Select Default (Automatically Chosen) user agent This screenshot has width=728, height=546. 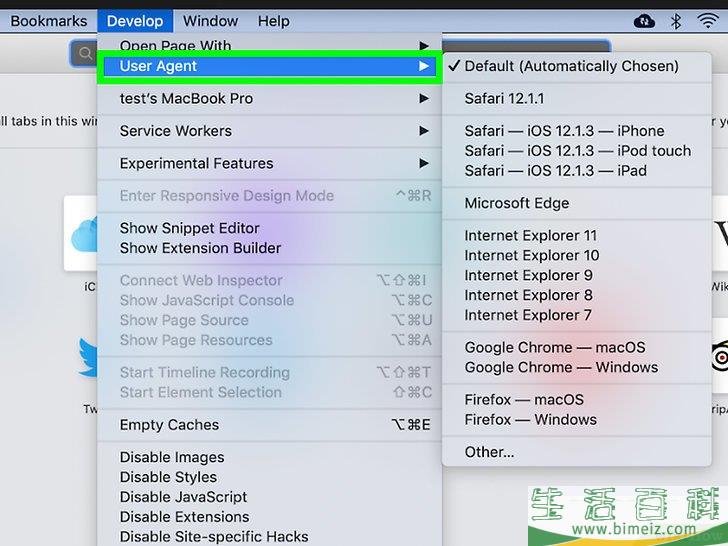(x=577, y=66)
